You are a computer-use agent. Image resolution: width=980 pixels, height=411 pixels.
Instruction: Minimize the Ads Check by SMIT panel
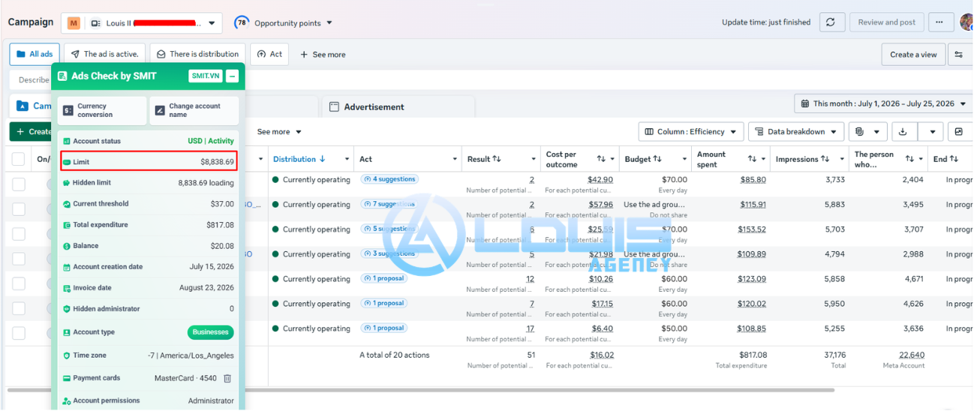click(x=233, y=76)
